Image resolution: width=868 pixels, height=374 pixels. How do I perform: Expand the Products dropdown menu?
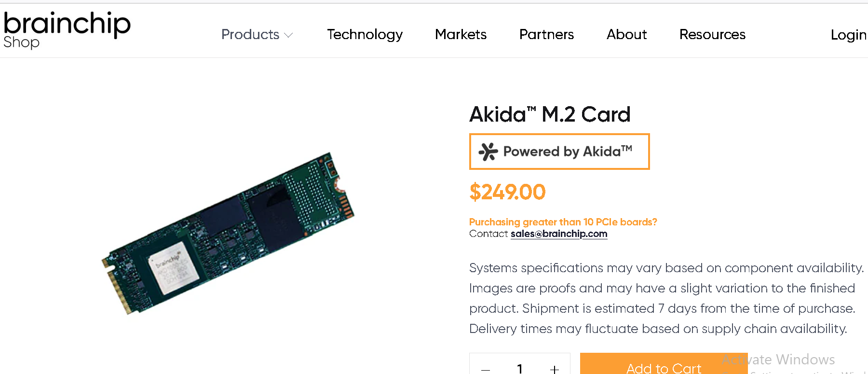click(257, 35)
